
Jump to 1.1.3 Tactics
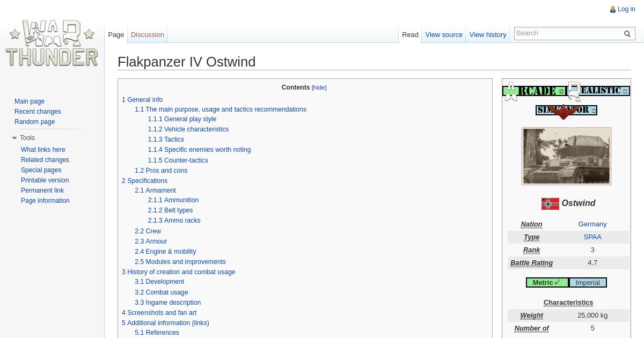click(166, 139)
